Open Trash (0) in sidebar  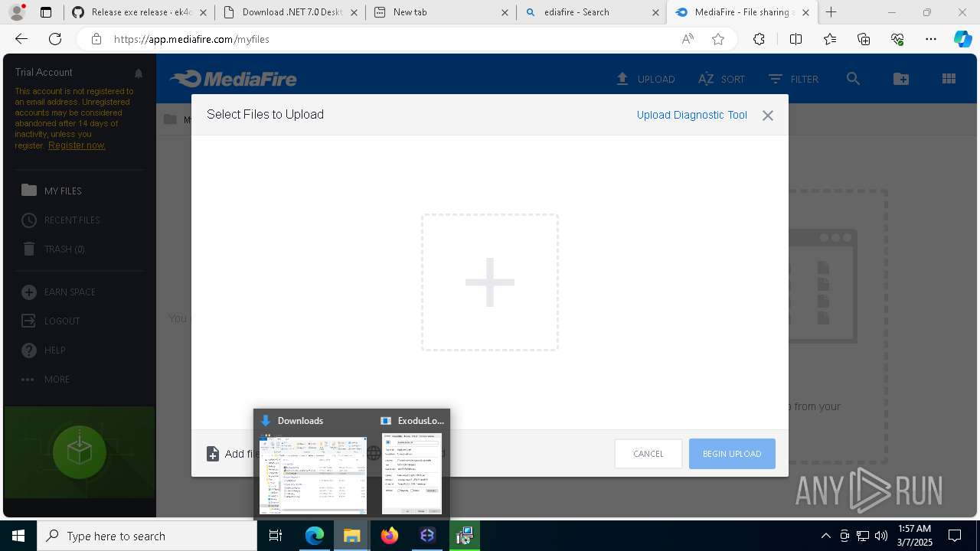[x=53, y=249]
